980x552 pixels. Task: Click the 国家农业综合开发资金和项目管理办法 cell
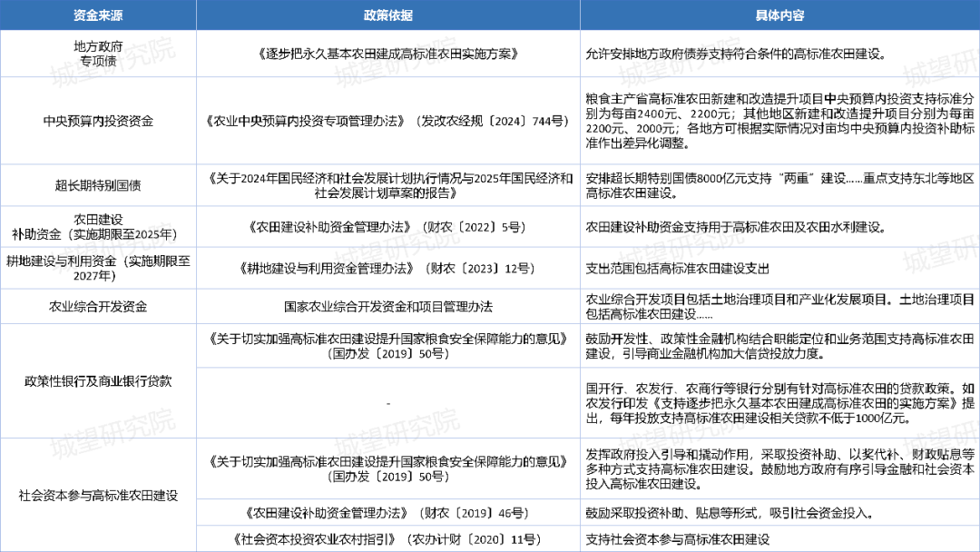coord(387,306)
